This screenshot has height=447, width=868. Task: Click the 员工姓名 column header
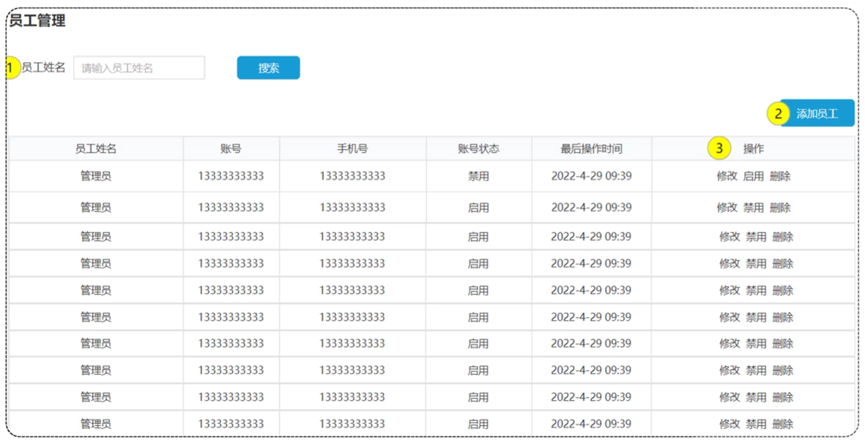click(95, 149)
